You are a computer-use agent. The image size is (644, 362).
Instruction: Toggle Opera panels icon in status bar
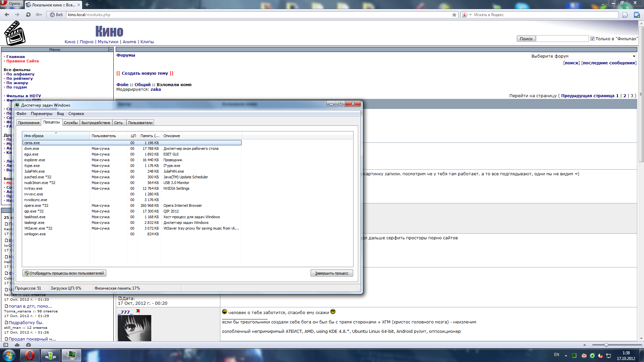point(5,345)
